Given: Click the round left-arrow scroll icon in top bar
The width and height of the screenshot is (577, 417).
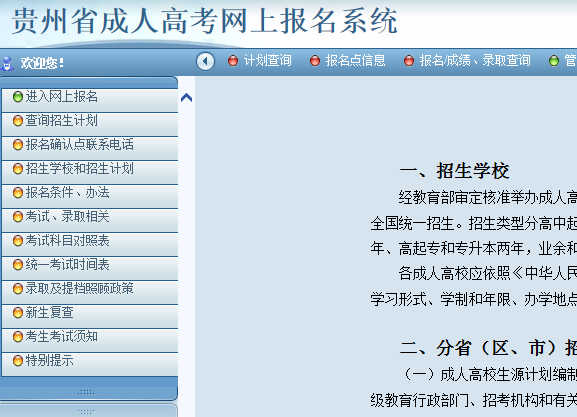Looking at the screenshot, I should click(205, 61).
